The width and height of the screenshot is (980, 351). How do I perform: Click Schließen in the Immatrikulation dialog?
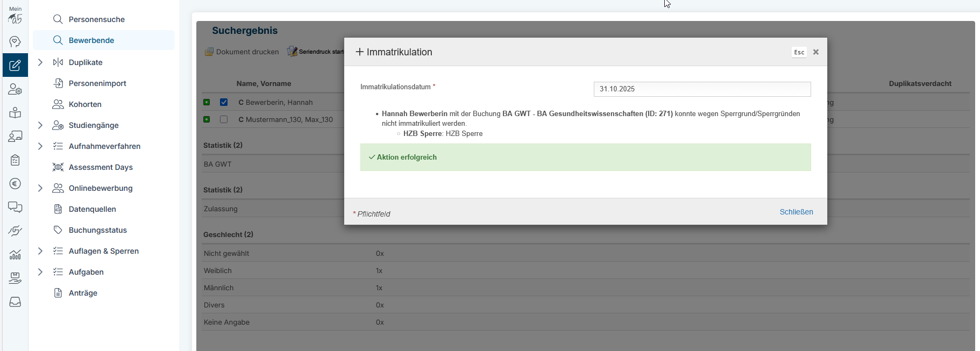(796, 212)
